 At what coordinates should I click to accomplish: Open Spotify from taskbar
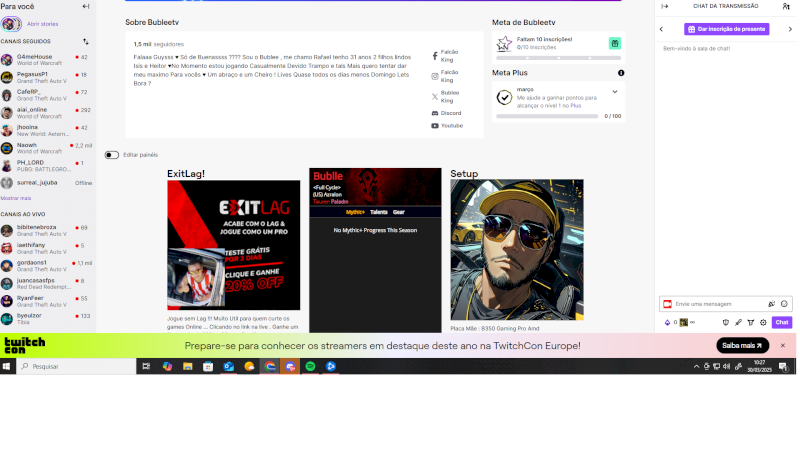(x=310, y=366)
